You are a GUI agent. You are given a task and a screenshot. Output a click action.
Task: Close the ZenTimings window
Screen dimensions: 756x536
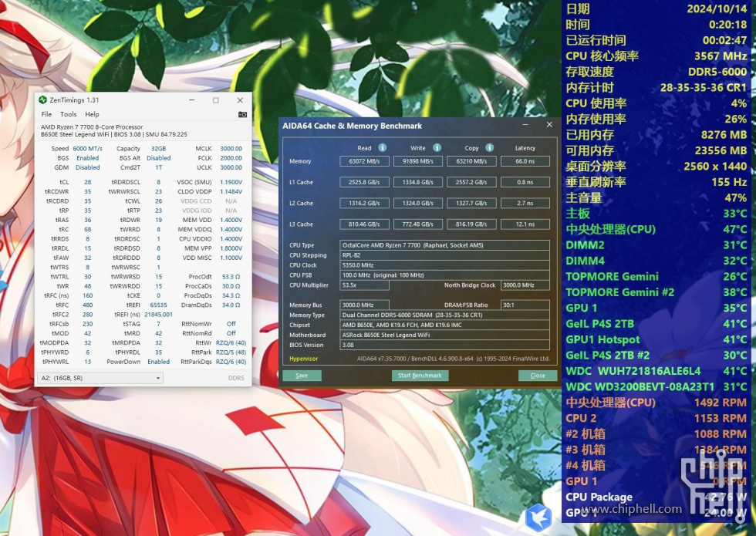240,99
